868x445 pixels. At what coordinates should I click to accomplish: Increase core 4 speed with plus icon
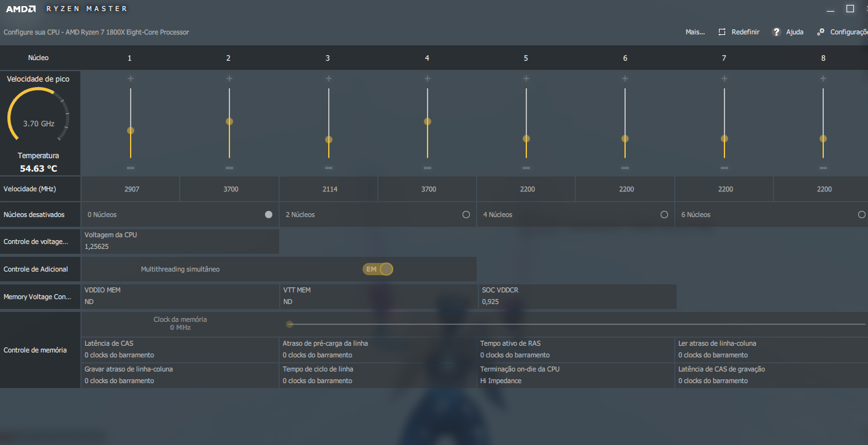click(428, 78)
